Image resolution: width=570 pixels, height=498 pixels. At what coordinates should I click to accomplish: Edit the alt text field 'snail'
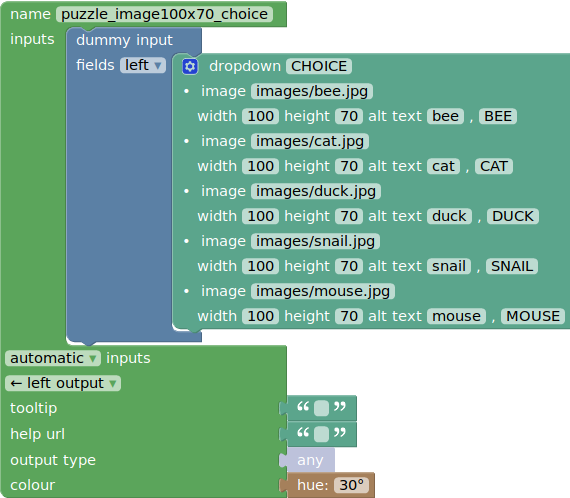(449, 266)
